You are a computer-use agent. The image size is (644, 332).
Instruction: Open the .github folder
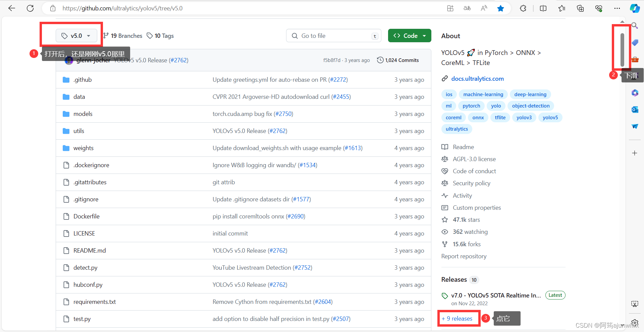coord(83,80)
